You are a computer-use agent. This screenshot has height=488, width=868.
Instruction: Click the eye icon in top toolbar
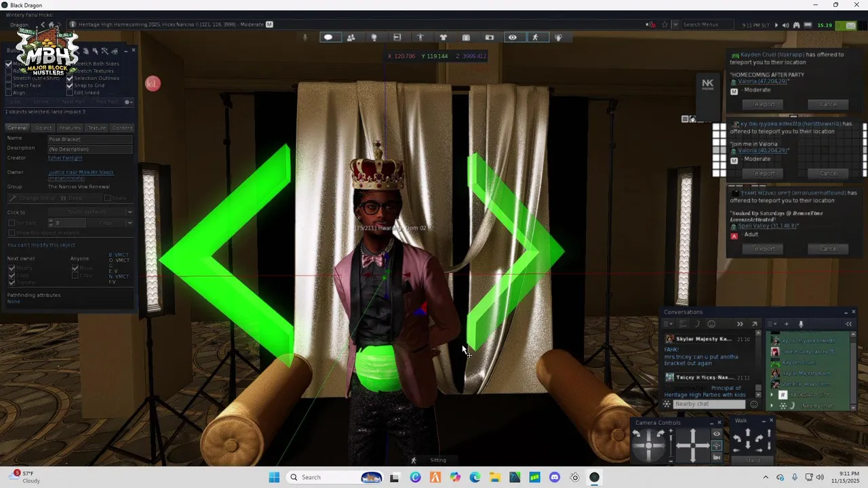513,37
